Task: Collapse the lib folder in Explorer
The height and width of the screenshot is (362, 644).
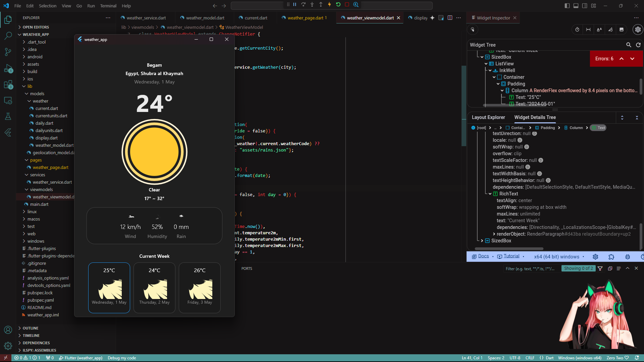Action: [24, 86]
